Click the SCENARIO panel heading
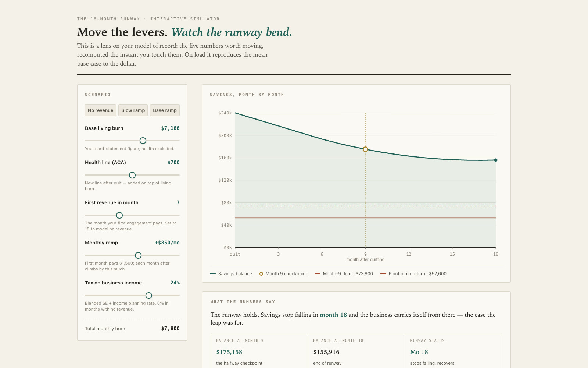The width and height of the screenshot is (588, 368). (98, 95)
